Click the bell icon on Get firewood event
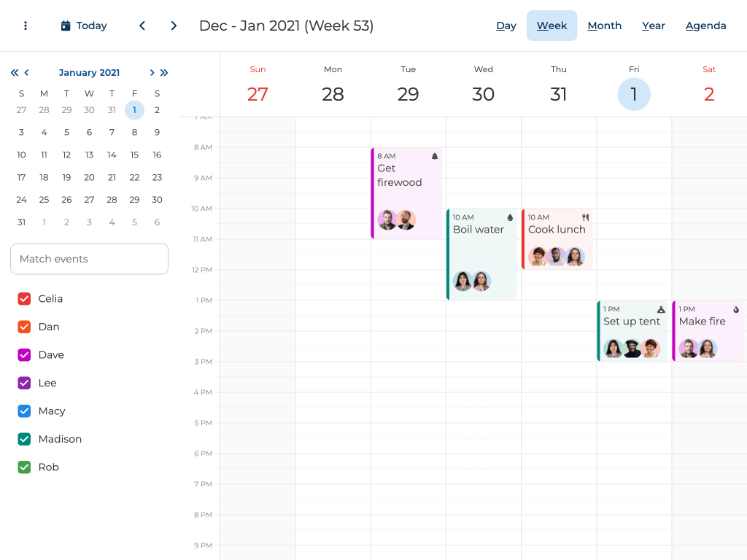This screenshot has width=747, height=560. click(435, 156)
